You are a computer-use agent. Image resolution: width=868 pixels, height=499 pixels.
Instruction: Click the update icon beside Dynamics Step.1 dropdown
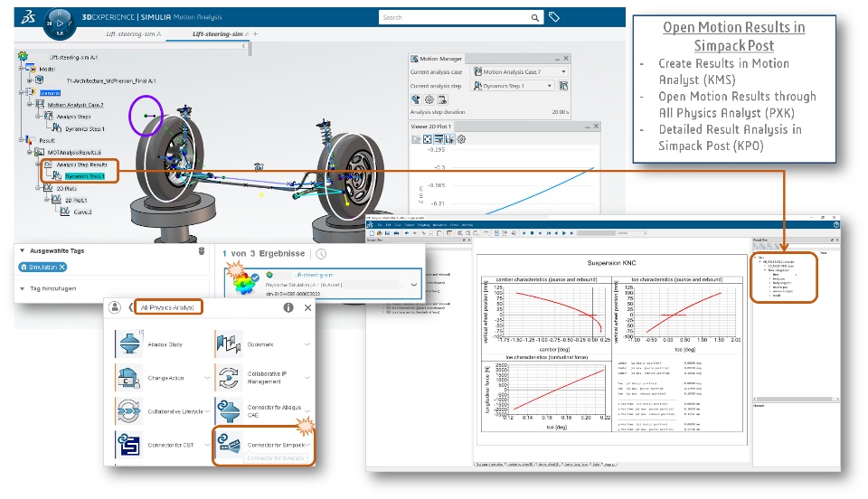point(563,86)
